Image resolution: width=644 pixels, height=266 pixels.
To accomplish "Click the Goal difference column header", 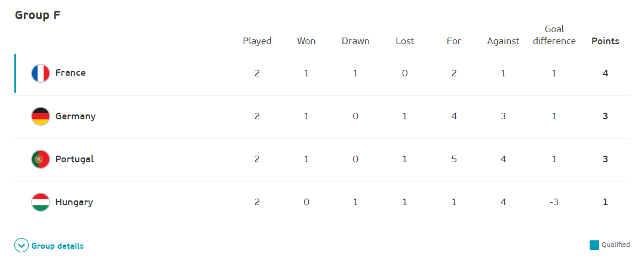I will coord(554,35).
